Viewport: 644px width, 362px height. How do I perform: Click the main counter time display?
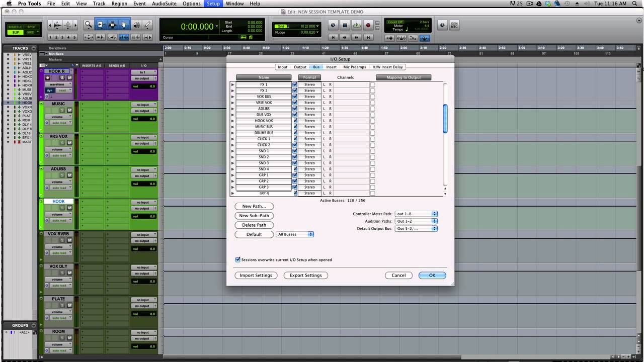(x=197, y=27)
